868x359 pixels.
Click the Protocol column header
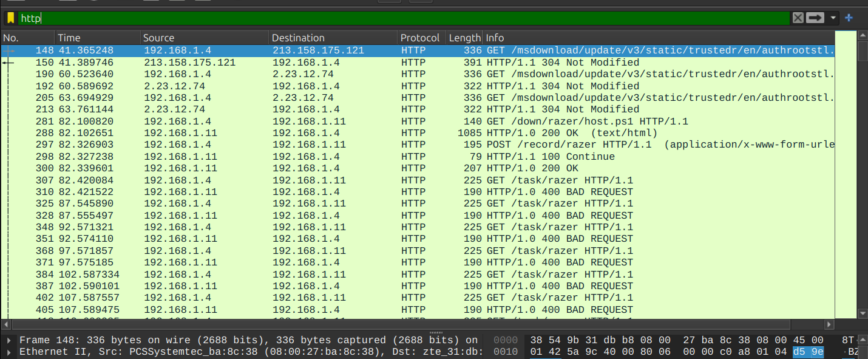click(420, 38)
